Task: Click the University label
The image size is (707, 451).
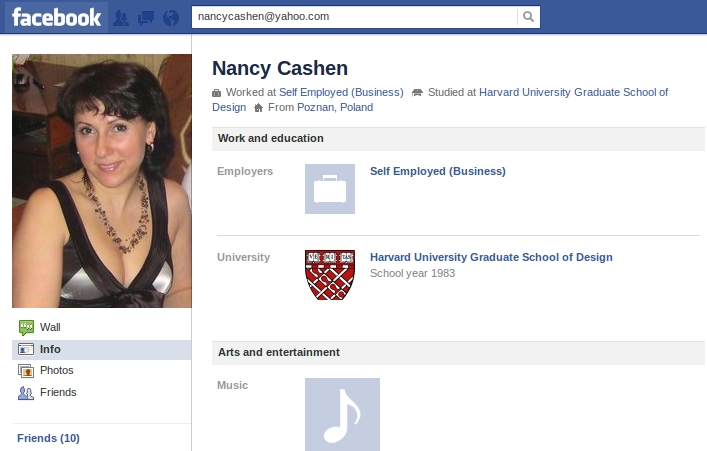Action: pos(243,258)
